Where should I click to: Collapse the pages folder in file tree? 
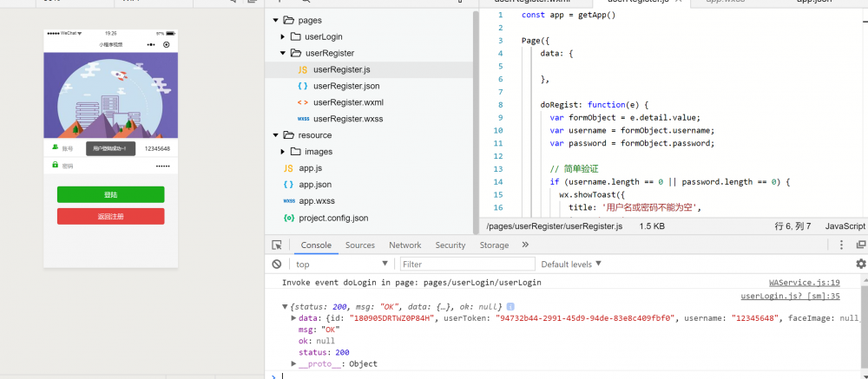tap(277, 20)
